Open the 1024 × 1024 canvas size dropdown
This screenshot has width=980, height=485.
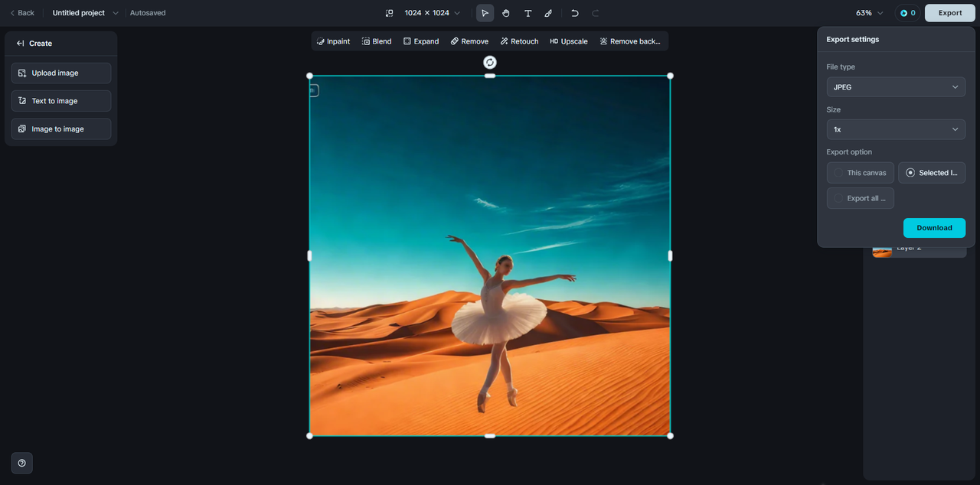click(433, 13)
